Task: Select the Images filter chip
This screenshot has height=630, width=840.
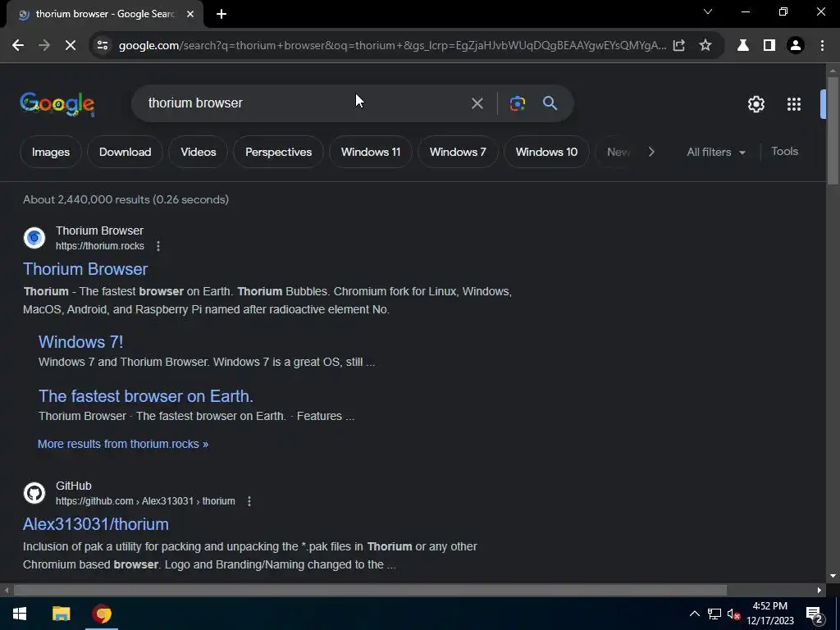Action: tap(50, 152)
